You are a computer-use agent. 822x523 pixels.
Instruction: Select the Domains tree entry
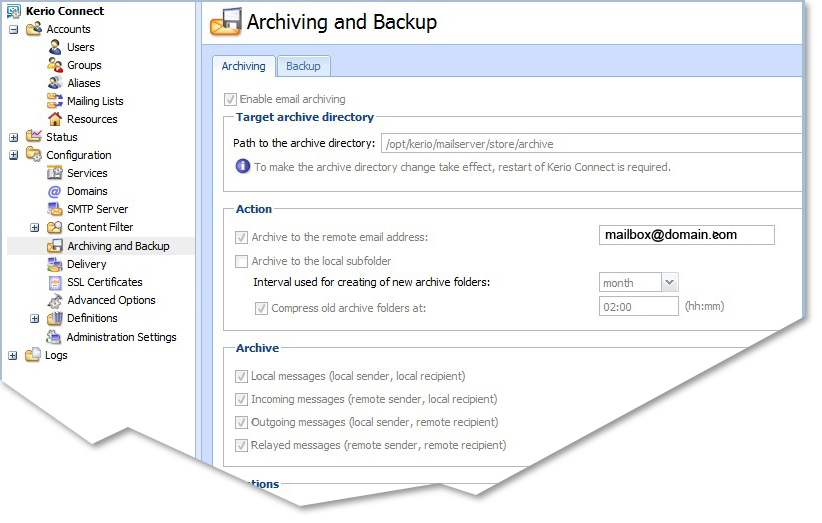pyautogui.click(x=87, y=191)
